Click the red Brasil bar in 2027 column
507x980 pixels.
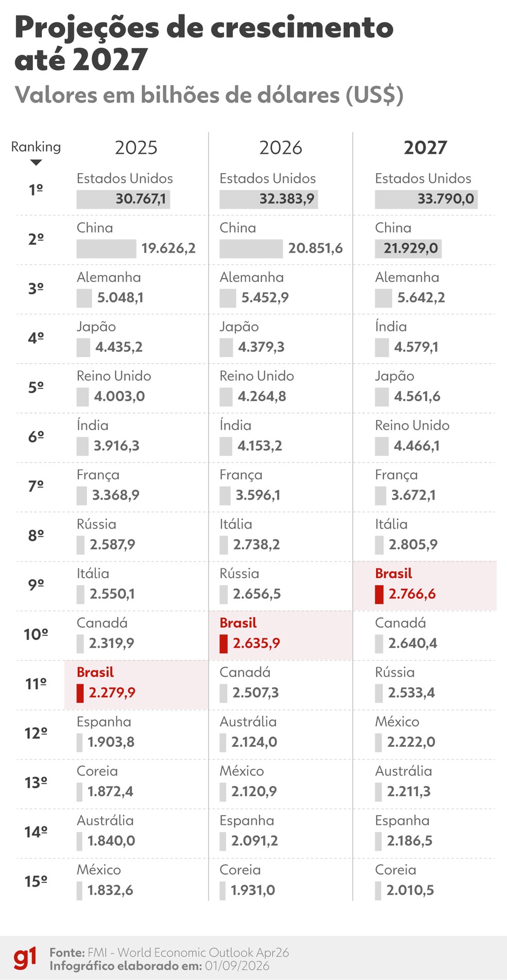coord(379,594)
